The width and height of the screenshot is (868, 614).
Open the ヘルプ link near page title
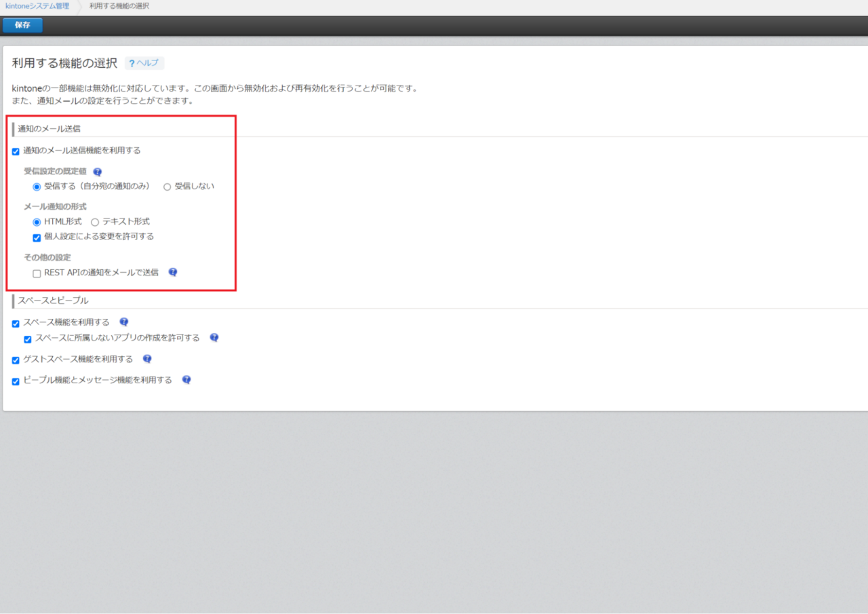[144, 63]
